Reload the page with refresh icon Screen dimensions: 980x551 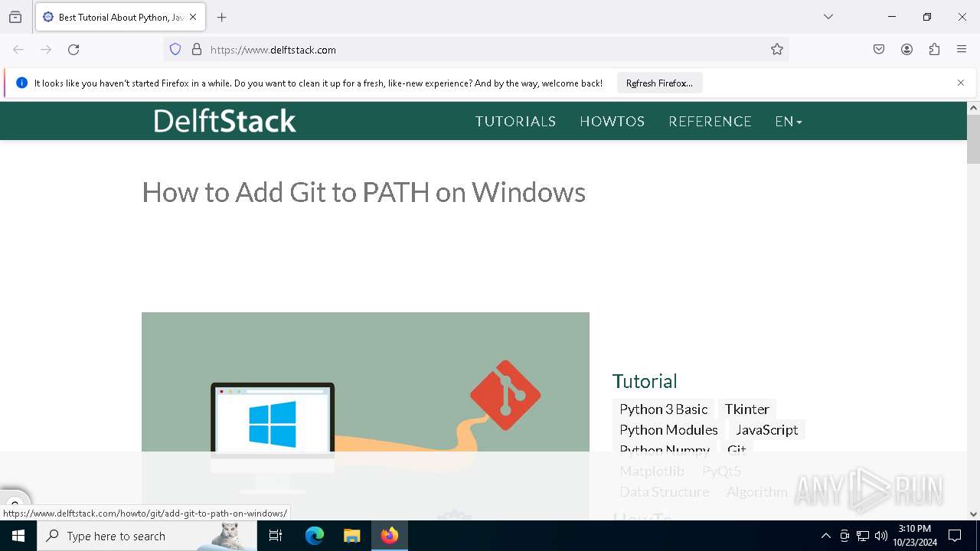(73, 50)
